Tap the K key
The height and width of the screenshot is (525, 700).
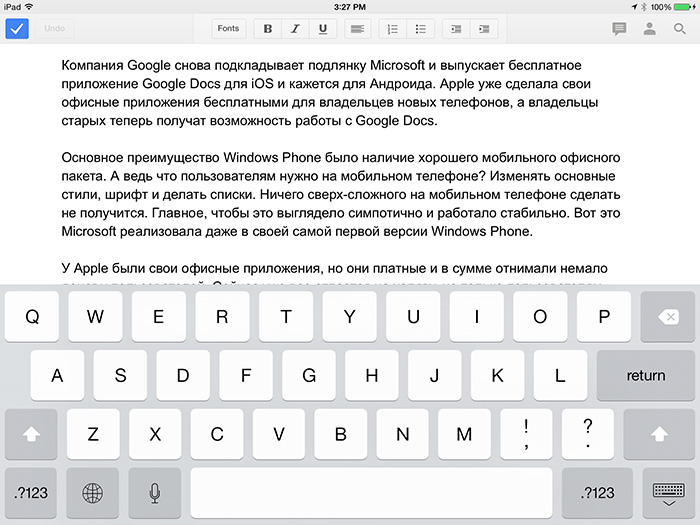[x=498, y=375]
